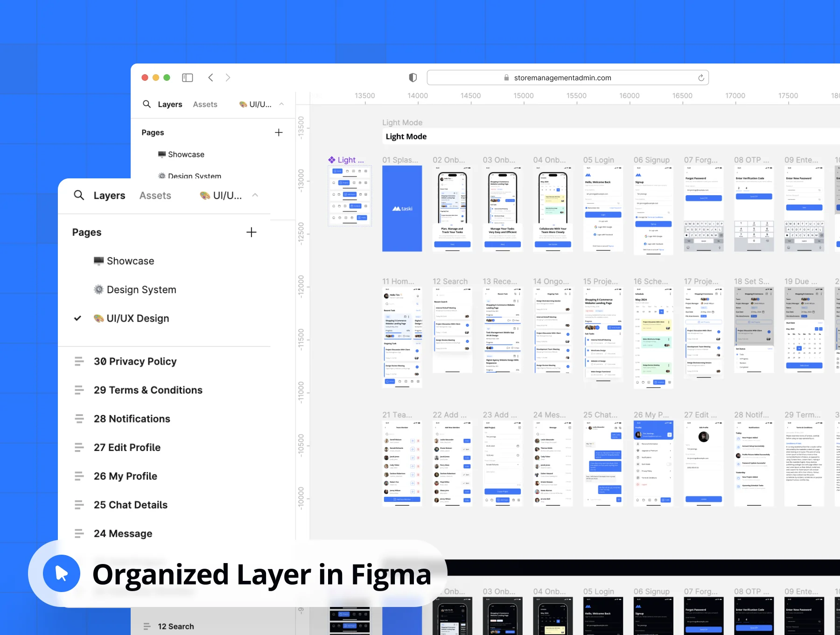Viewport: 840px width, 635px height.
Task: Open the 19 Due date frame thumbnail
Action: point(804,330)
